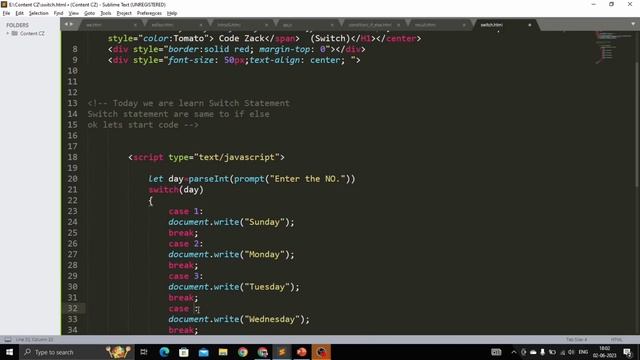Open the second Chrome profile taskbar icon

(x=262, y=352)
